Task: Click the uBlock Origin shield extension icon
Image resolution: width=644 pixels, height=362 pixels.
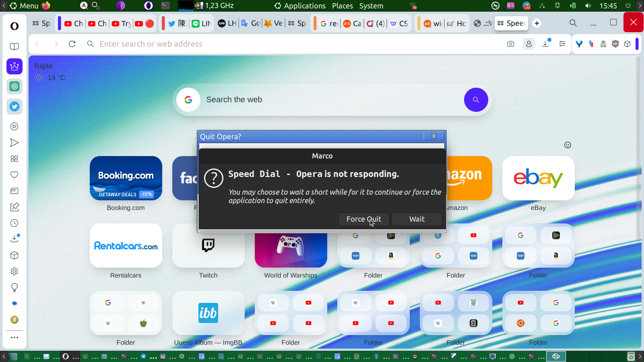Action: 615,44
